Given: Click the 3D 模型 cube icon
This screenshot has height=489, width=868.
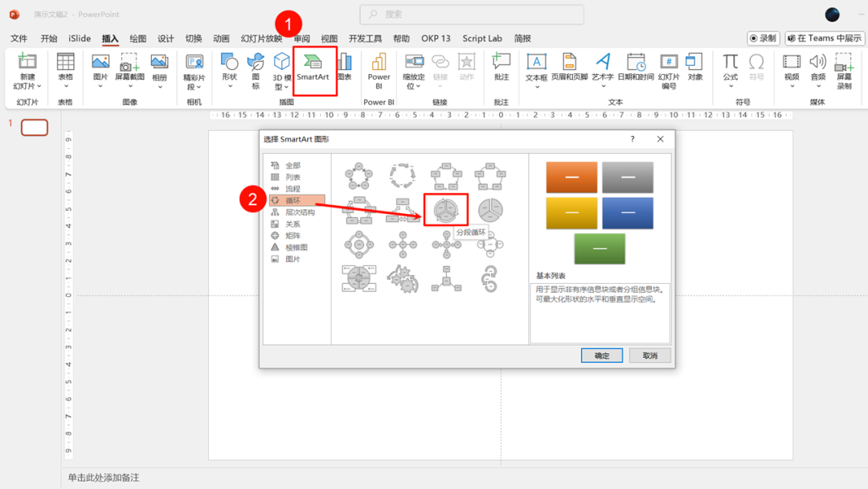Looking at the screenshot, I should point(281,61).
